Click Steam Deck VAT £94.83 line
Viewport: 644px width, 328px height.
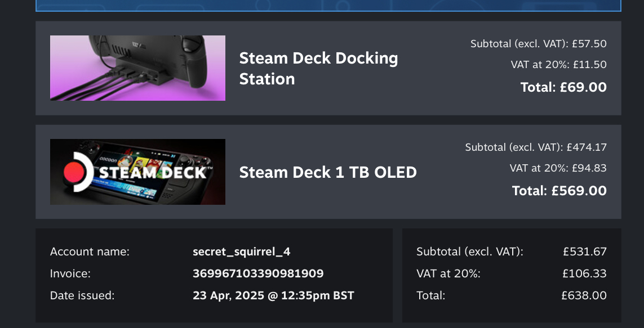[558, 168]
